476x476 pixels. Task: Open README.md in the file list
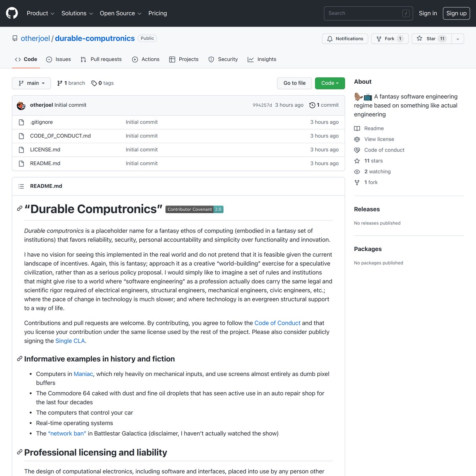(45, 163)
